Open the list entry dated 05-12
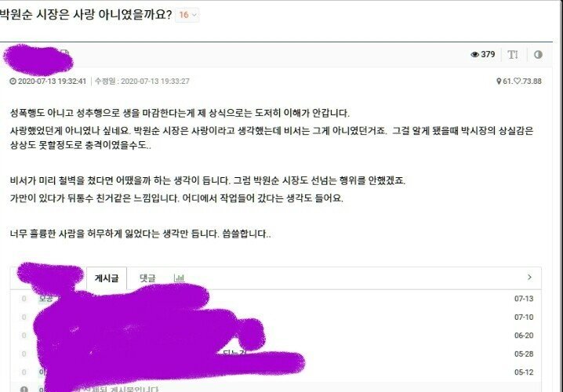The width and height of the screenshot is (563, 392). point(276,372)
